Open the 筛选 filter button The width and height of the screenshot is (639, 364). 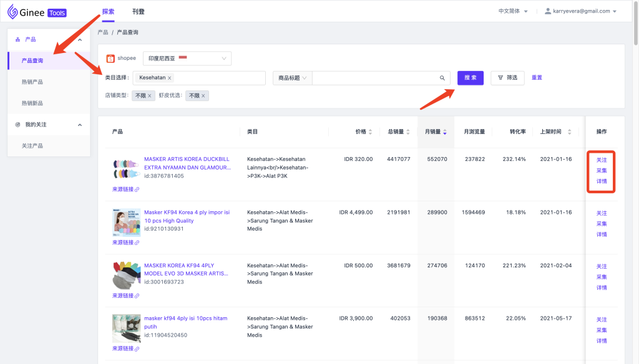tap(507, 78)
